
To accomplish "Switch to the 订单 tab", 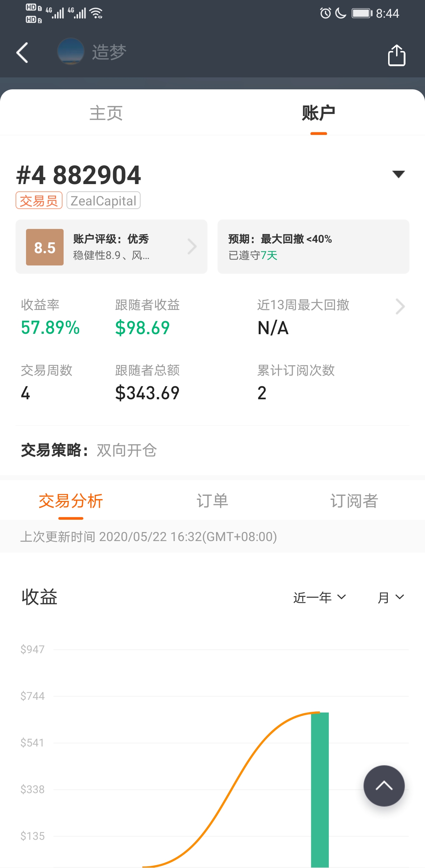I will (212, 501).
